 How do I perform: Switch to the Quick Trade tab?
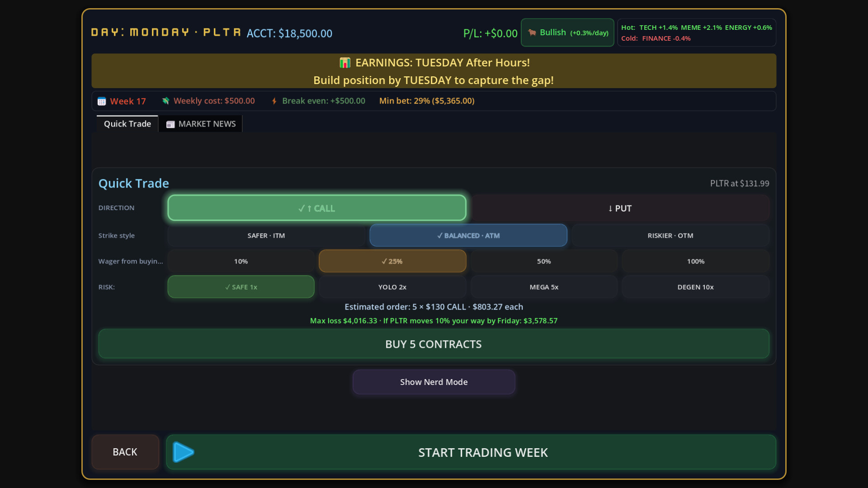pos(127,124)
